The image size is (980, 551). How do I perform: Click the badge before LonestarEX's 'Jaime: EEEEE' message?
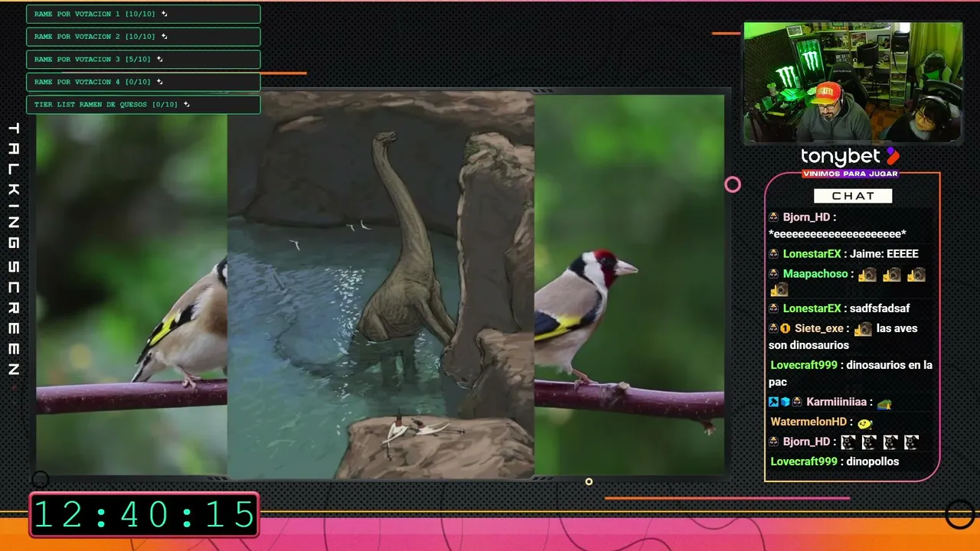[774, 254]
